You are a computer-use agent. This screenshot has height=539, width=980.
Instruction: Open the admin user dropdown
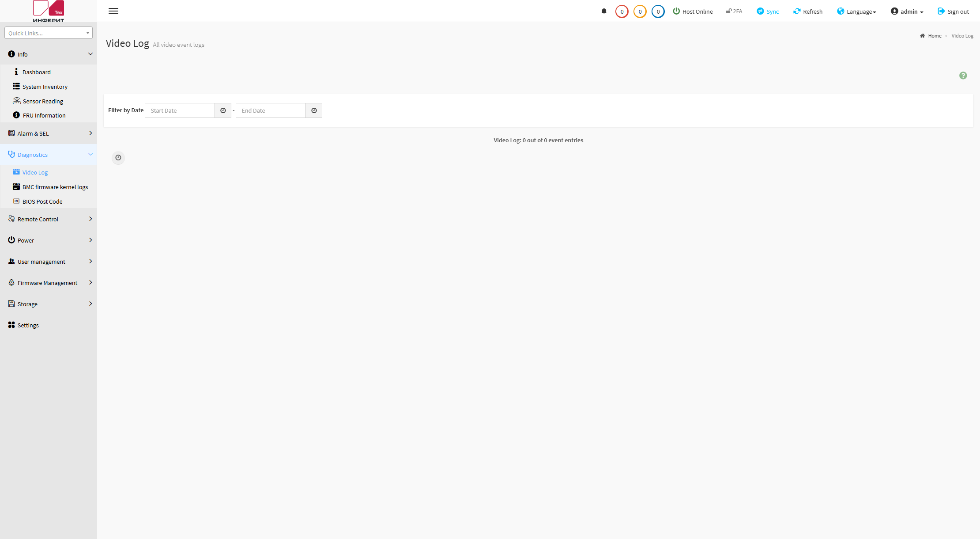907,11
